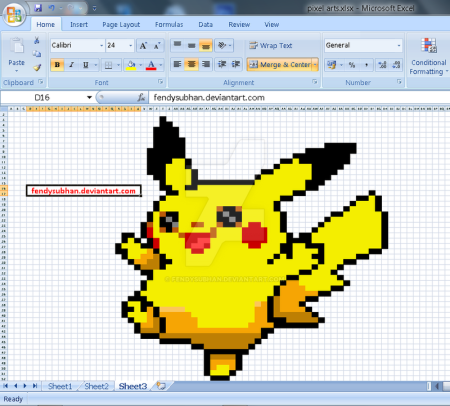Click the Increase Font Size icon
450x406 pixels.
(x=143, y=46)
